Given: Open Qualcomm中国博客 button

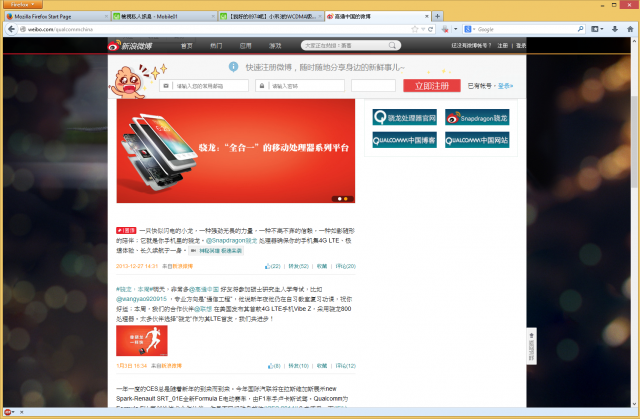Looking at the screenshot, I should (404, 140).
